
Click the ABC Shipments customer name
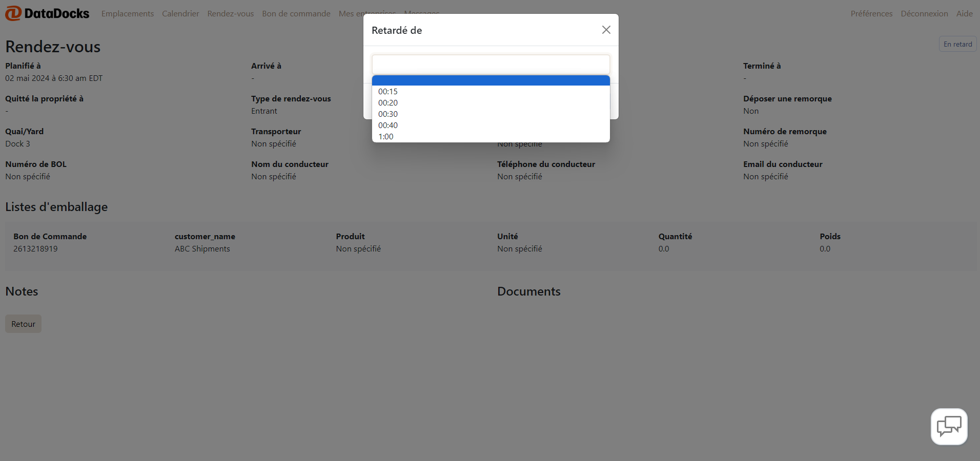[x=202, y=248]
